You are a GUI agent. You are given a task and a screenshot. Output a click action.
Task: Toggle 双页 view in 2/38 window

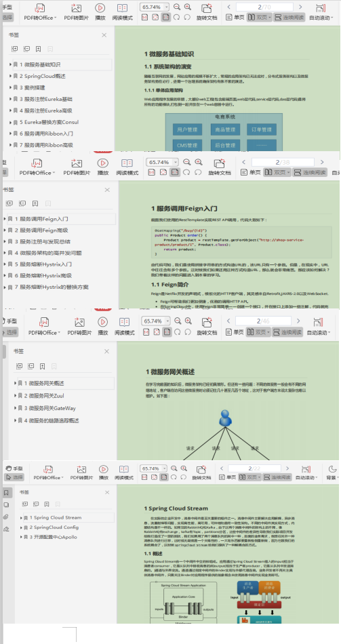(277, 172)
